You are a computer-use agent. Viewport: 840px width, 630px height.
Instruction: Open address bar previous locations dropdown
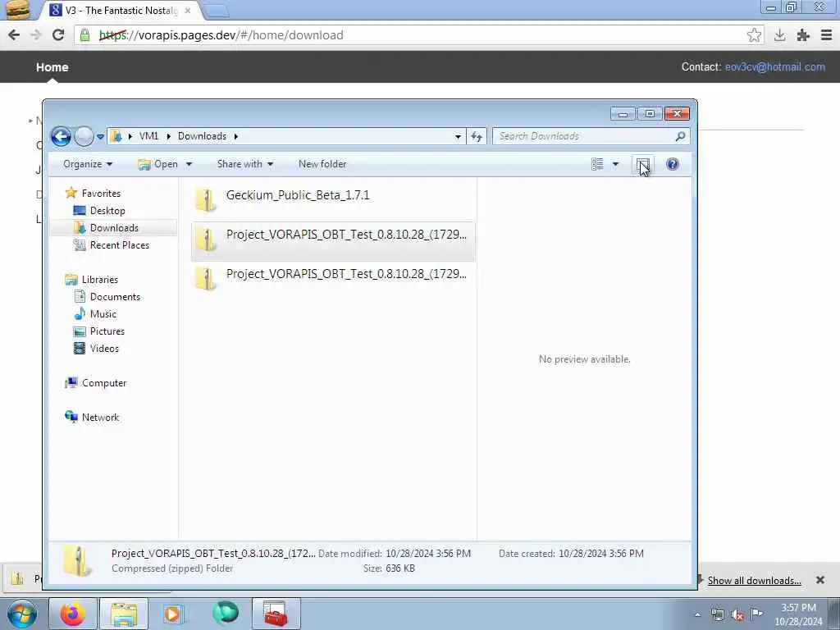click(x=458, y=137)
